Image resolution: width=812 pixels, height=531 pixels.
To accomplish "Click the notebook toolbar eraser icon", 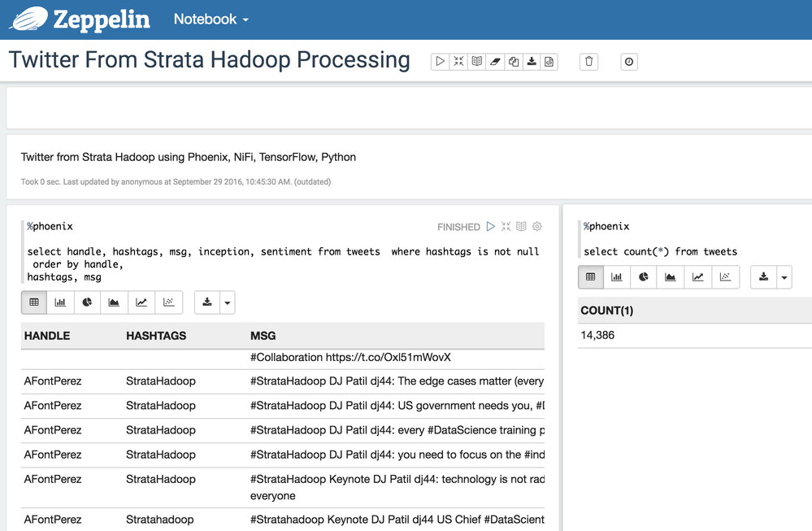I will [495, 61].
